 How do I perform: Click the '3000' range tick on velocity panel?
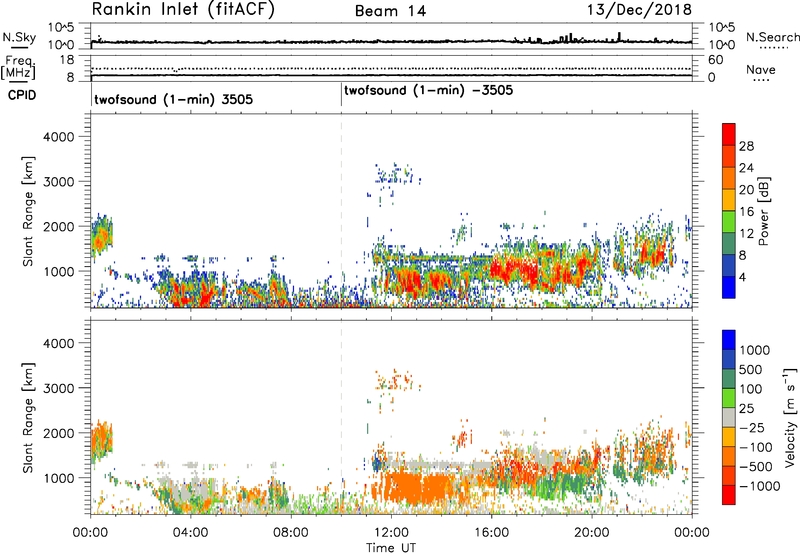59,388
